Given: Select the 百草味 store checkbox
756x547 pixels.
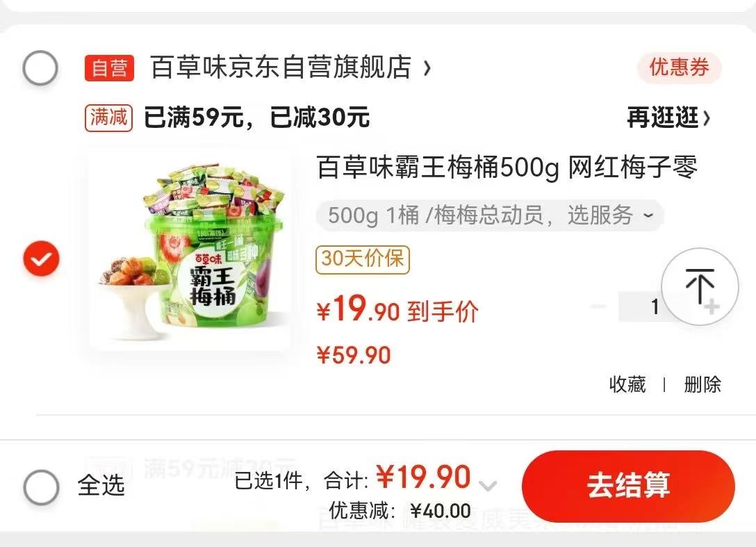Looking at the screenshot, I should click(40, 67).
